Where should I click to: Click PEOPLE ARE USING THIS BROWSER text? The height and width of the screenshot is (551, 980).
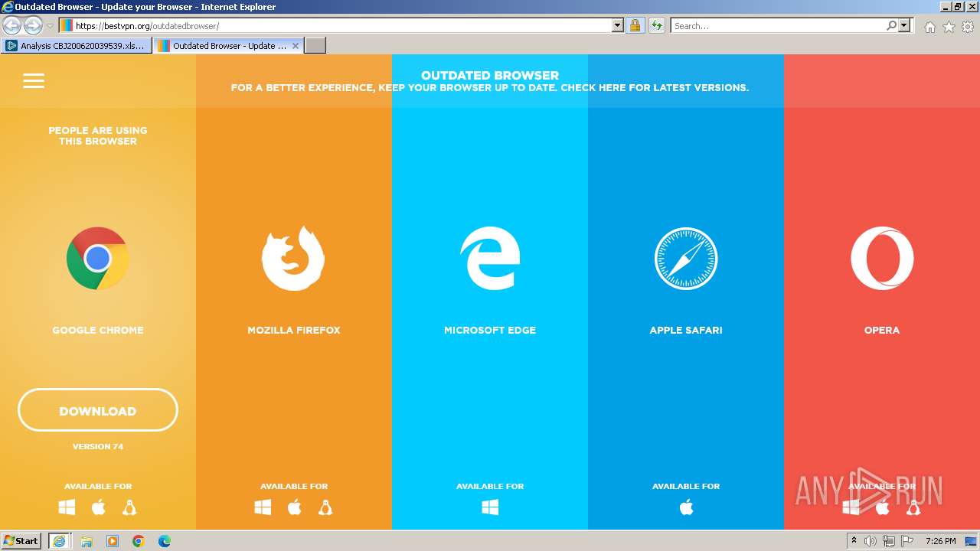98,135
